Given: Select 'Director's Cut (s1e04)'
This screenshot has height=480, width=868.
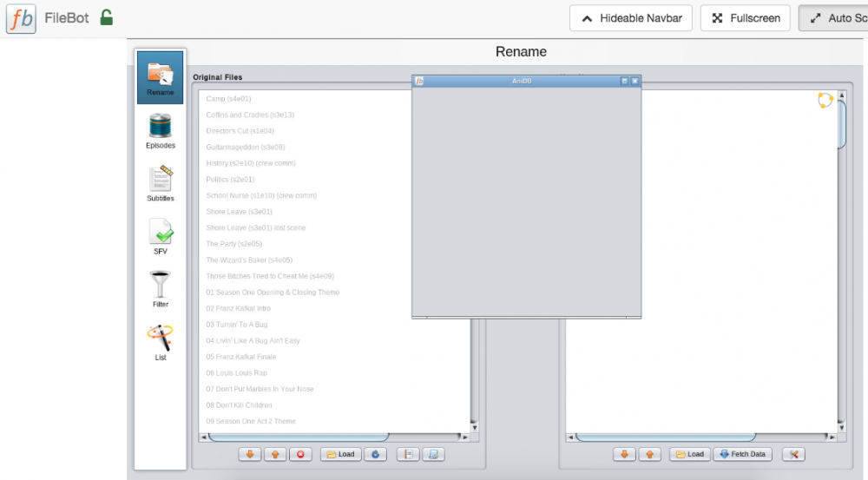Looking at the screenshot, I should click(240, 131).
